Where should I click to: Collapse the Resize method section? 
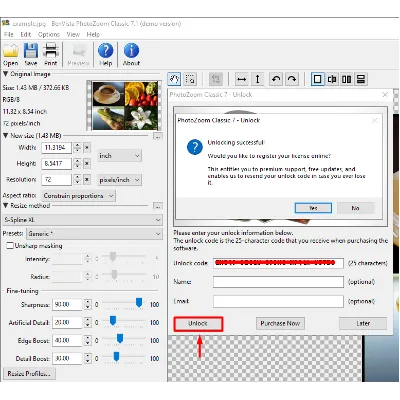point(6,206)
